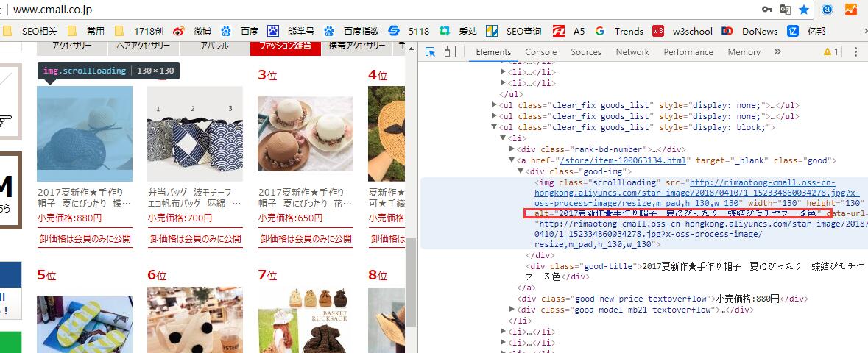The width and height of the screenshot is (868, 353).
Task: Click the www.cmall.co.jp address bar
Action: tap(52, 10)
